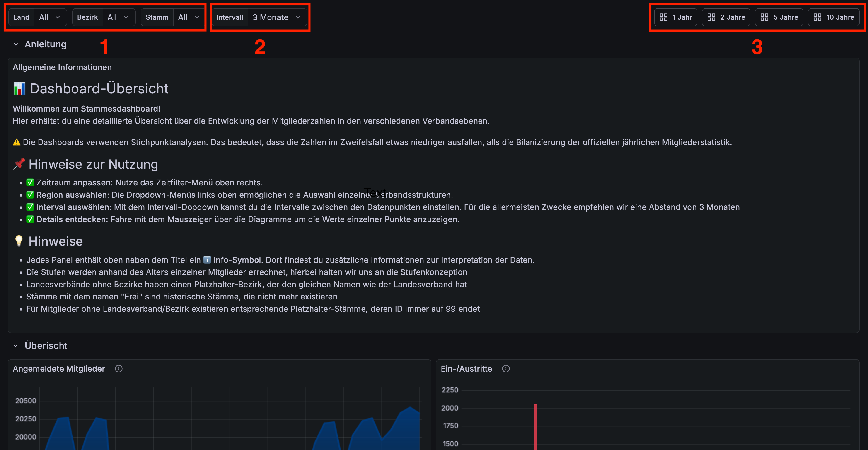Collapse the Anleitung section
This screenshot has height=450, width=868.
pyautogui.click(x=45, y=44)
